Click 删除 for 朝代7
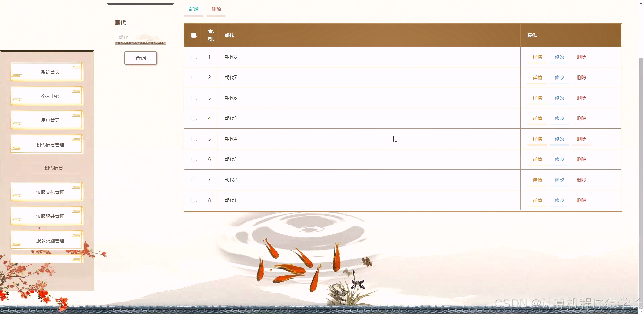The width and height of the screenshot is (644, 314). click(x=582, y=77)
